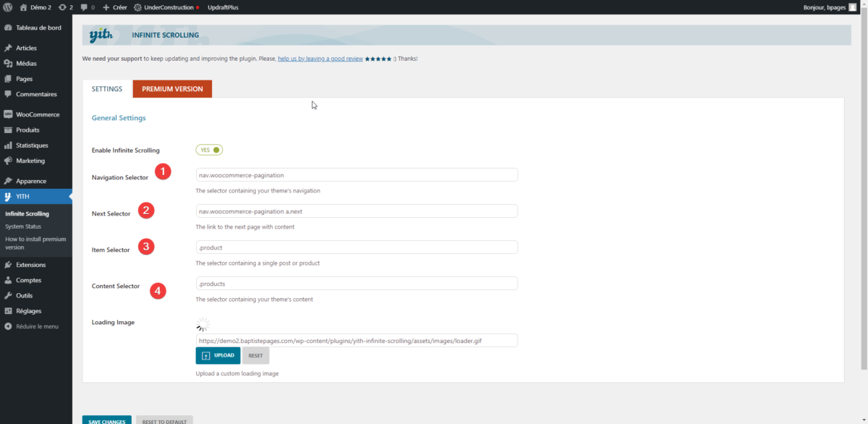Click the General Settings heading
This screenshot has width=868, height=424.
[119, 117]
